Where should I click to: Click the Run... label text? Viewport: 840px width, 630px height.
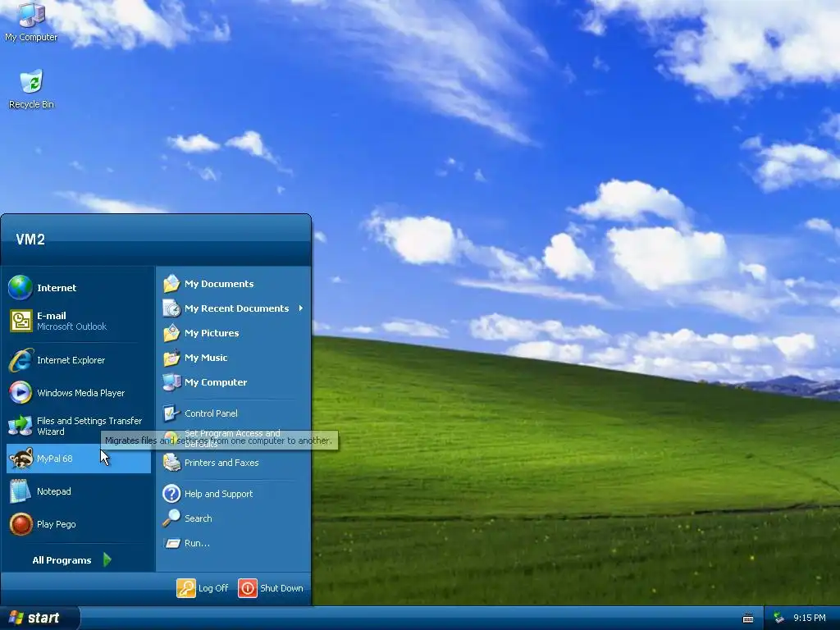click(x=197, y=543)
